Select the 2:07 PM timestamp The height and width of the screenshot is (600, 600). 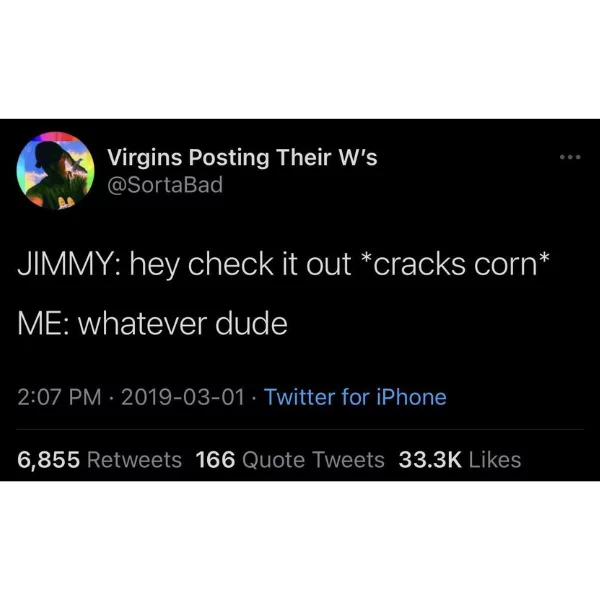point(59,397)
